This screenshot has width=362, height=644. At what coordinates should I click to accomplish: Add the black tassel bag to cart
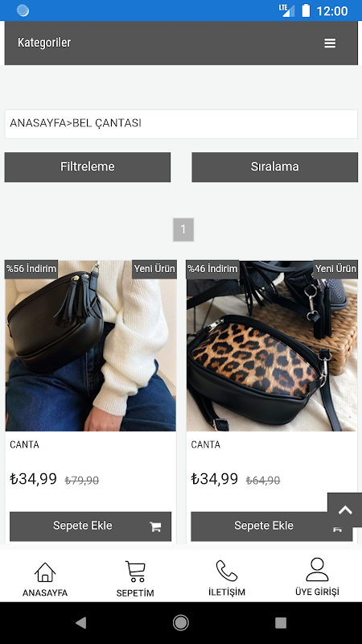point(90,526)
